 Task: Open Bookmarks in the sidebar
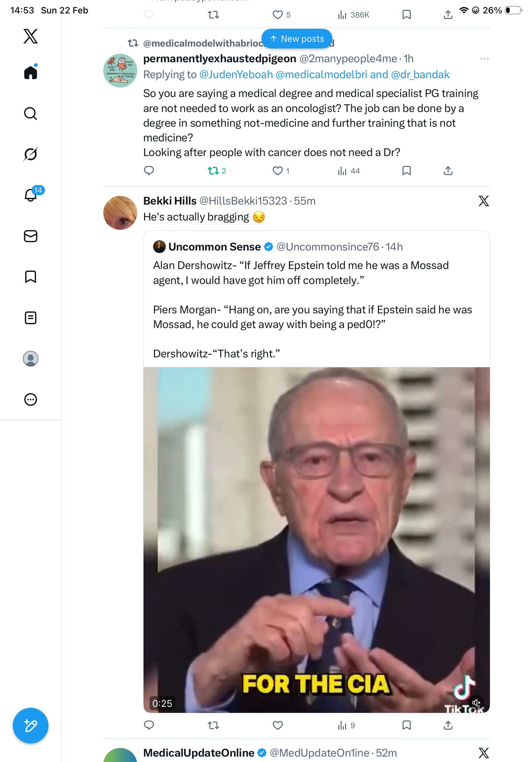(31, 277)
